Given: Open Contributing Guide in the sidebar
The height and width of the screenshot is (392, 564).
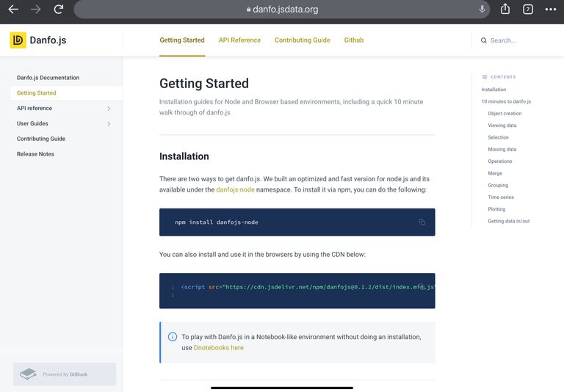Looking at the screenshot, I should (41, 139).
